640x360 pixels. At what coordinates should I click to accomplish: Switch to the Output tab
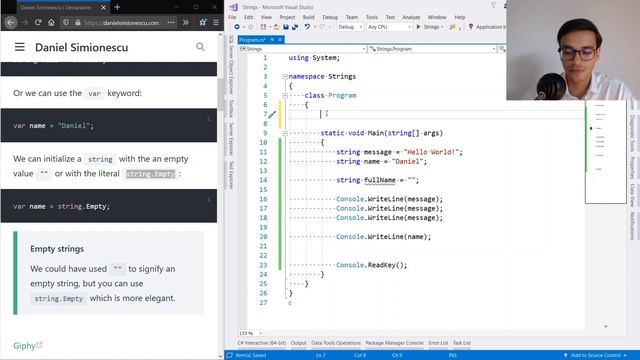click(x=298, y=343)
